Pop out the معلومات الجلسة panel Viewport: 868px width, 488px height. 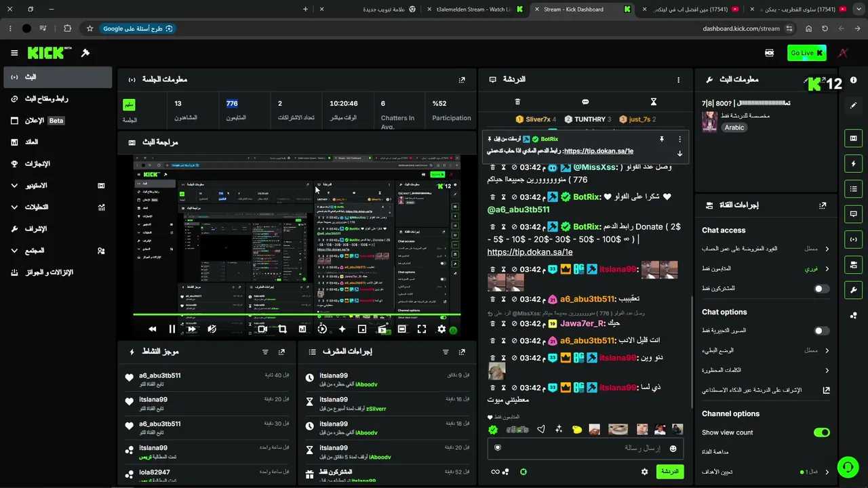coord(462,80)
